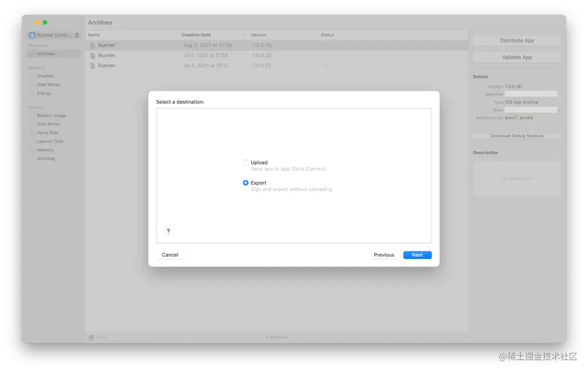Go back with the Previous button
The height and width of the screenshot is (372, 588).
(384, 255)
